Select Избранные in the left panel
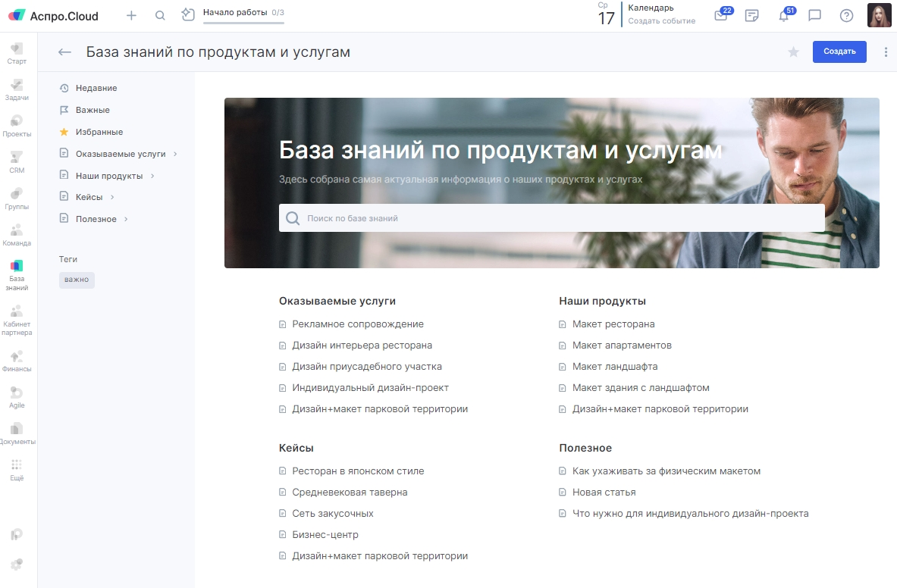This screenshot has width=897, height=588. 99,132
